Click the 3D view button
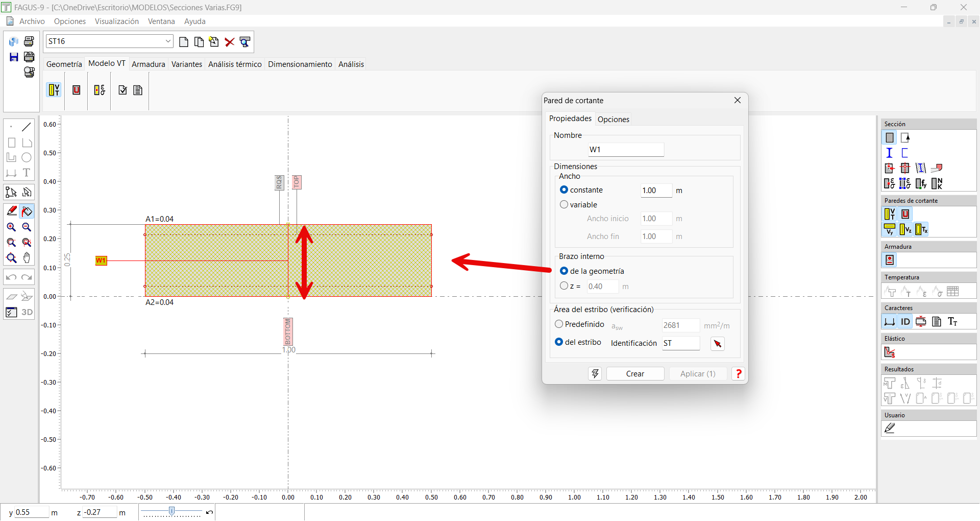 click(x=27, y=312)
